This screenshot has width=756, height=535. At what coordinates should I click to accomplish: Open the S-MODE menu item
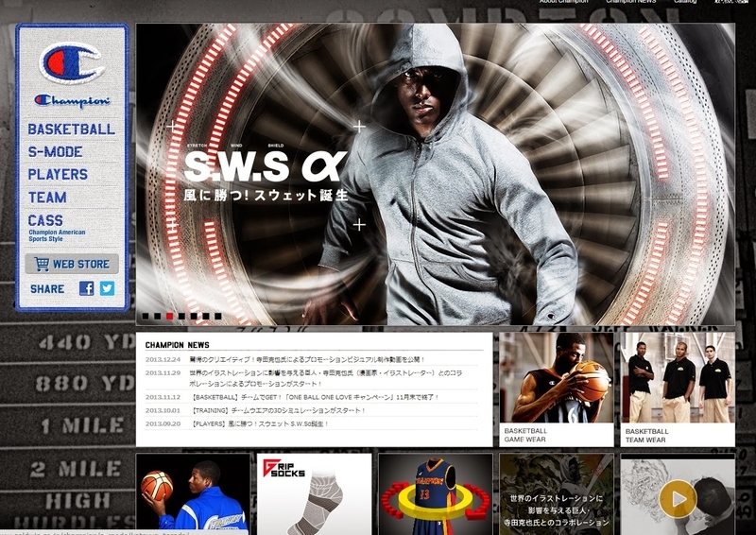coord(55,151)
